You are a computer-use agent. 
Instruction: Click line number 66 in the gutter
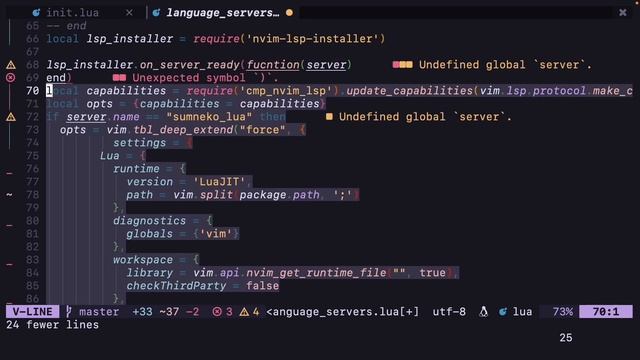click(33, 39)
